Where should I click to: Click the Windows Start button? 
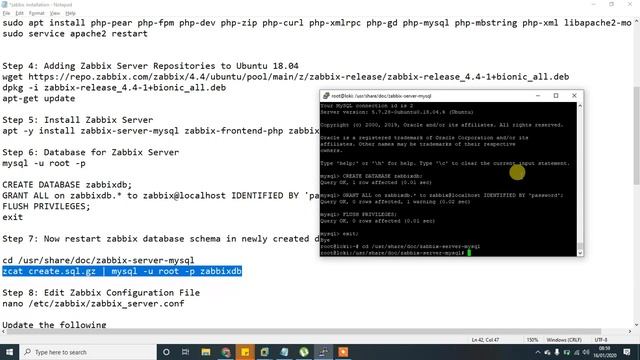(x=9, y=352)
